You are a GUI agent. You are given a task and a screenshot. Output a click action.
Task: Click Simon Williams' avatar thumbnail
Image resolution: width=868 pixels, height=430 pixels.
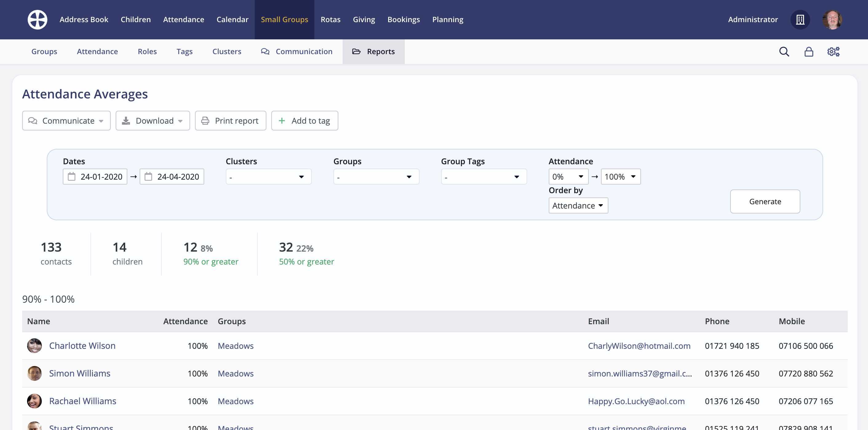coord(34,373)
